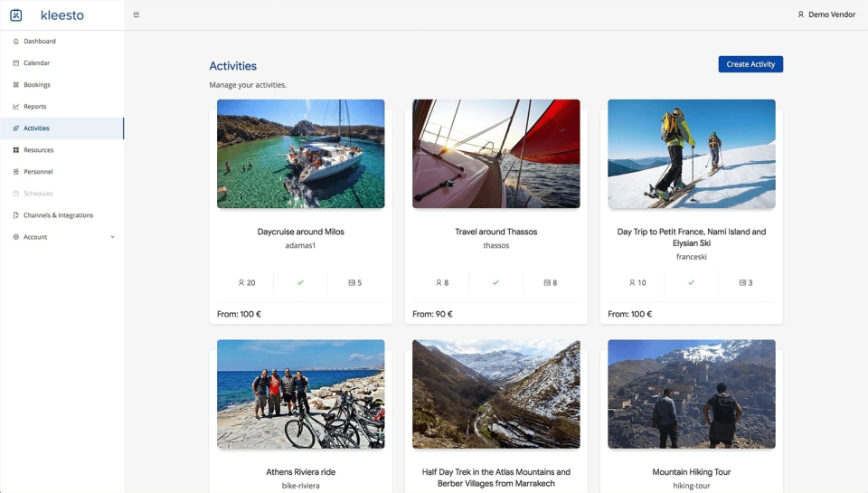Click the kleesto logo icon
Viewport: 868px width, 493px height.
tap(15, 14)
